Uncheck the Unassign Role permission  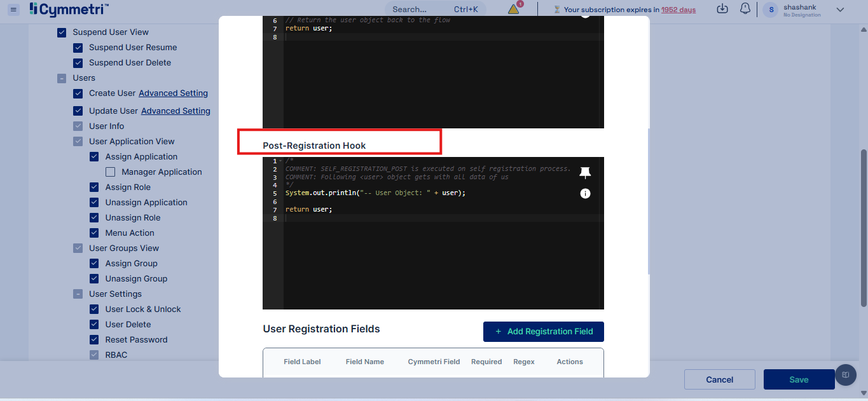pos(94,218)
